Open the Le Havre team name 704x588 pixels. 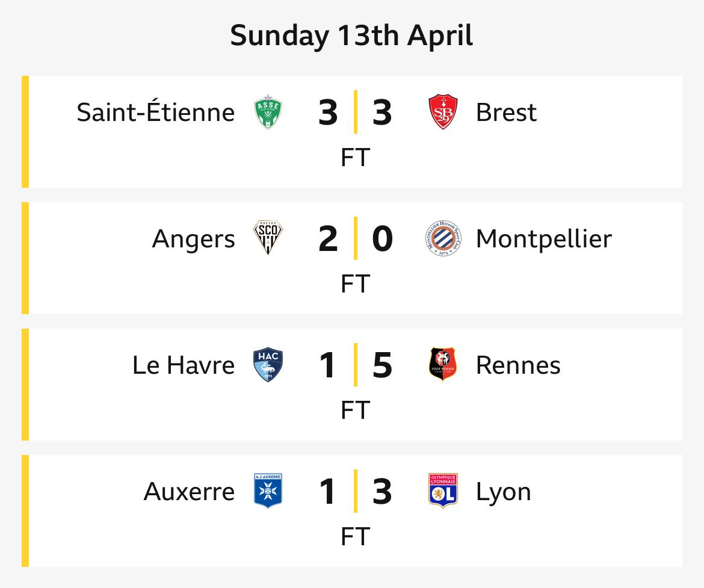coord(184,365)
